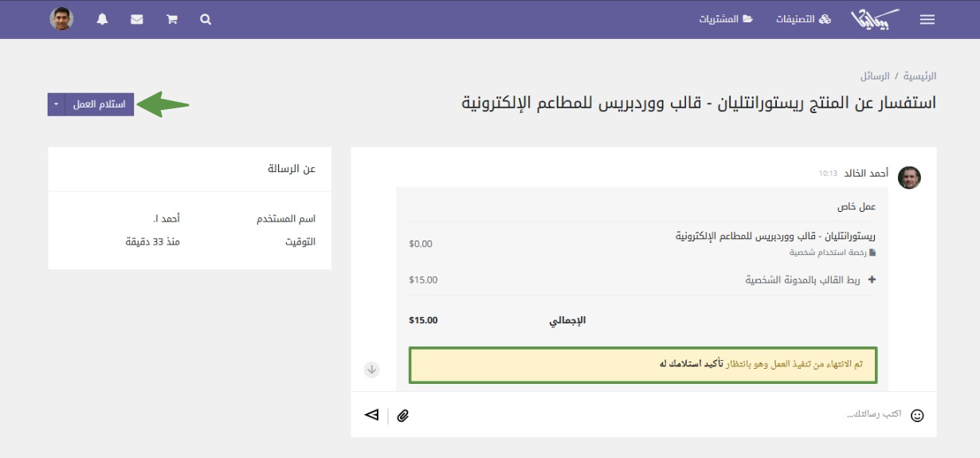Click the منذ 33 دقيقة timestamp

tap(153, 241)
